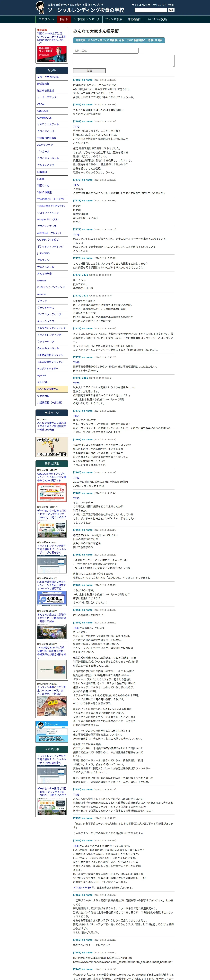Follow reply reference 7441 in post 7466
210x980 pixels.
coord(76,477)
